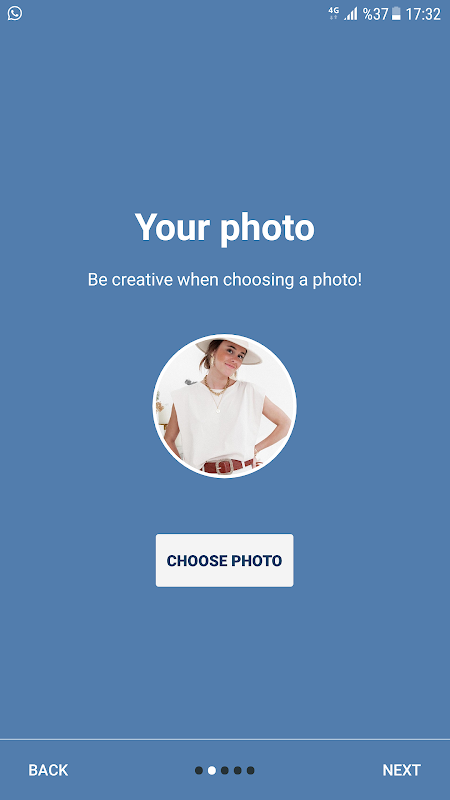Tap the 4G network indicator icon
450x800 pixels.
[x=334, y=13]
